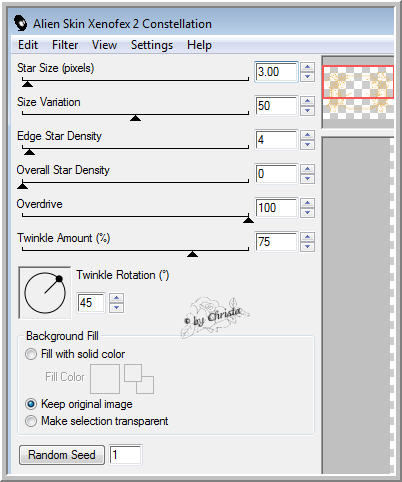This screenshot has height=482, width=402.
Task: Increase Overall Star Density spinner up
Action: [307, 169]
